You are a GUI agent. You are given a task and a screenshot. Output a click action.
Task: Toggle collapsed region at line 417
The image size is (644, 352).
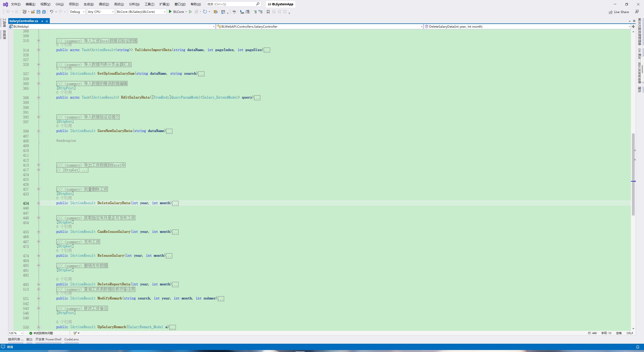pos(38,169)
